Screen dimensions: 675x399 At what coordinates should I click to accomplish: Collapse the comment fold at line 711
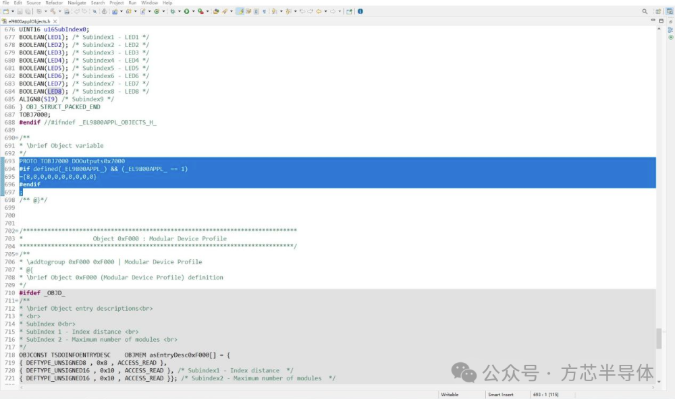tap(17, 301)
